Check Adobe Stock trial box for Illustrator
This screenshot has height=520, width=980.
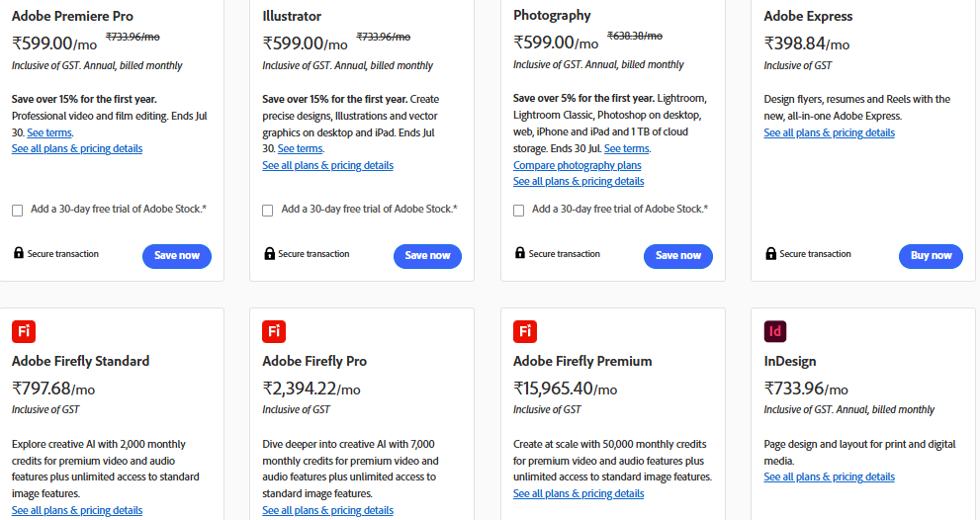pos(268,211)
